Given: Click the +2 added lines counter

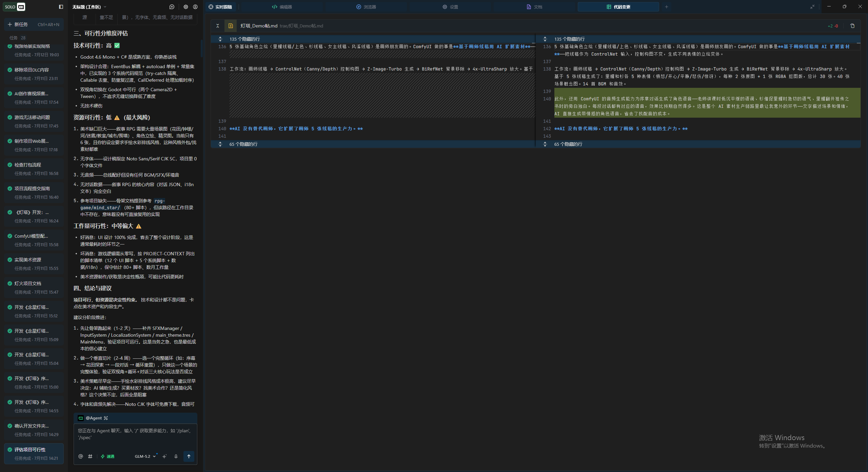Looking at the screenshot, I should click(830, 26).
